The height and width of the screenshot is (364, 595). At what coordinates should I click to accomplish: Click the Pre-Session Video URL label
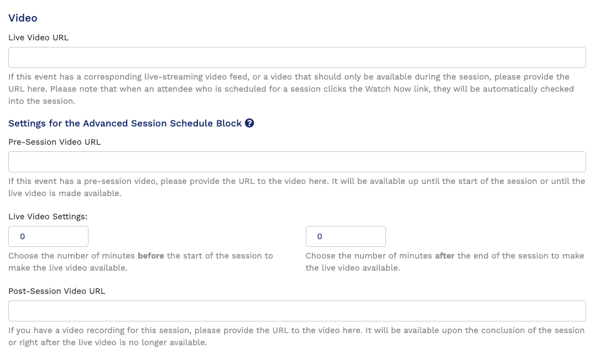[54, 141]
